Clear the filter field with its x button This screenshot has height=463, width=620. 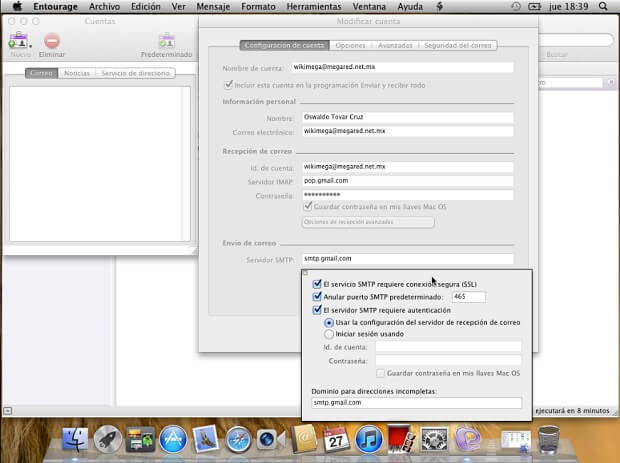coord(611,82)
